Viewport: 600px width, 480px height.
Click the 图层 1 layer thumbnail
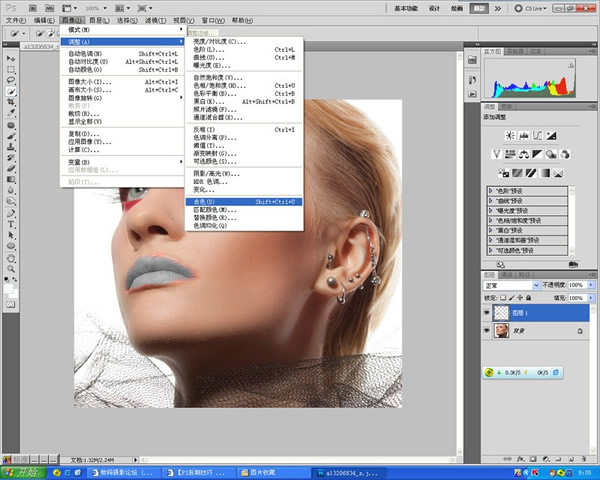pyautogui.click(x=501, y=313)
